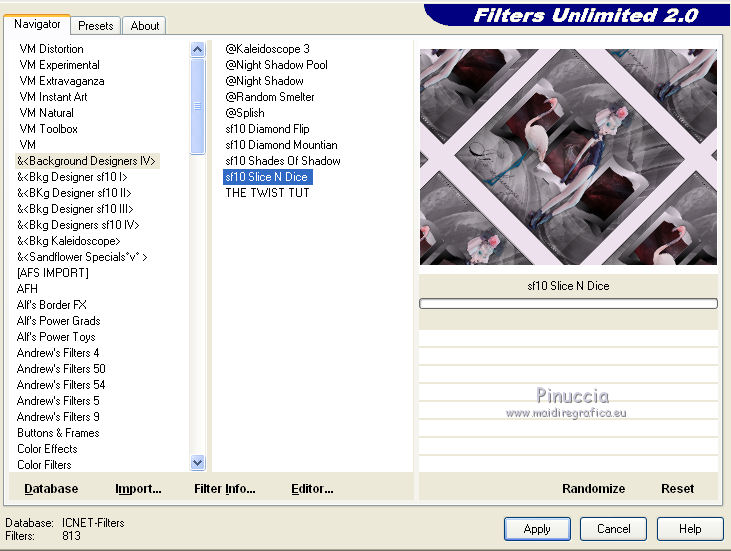Choose the @Kaleidoscope 3 filter
Image resolution: width=731 pixels, height=551 pixels.
tap(267, 49)
